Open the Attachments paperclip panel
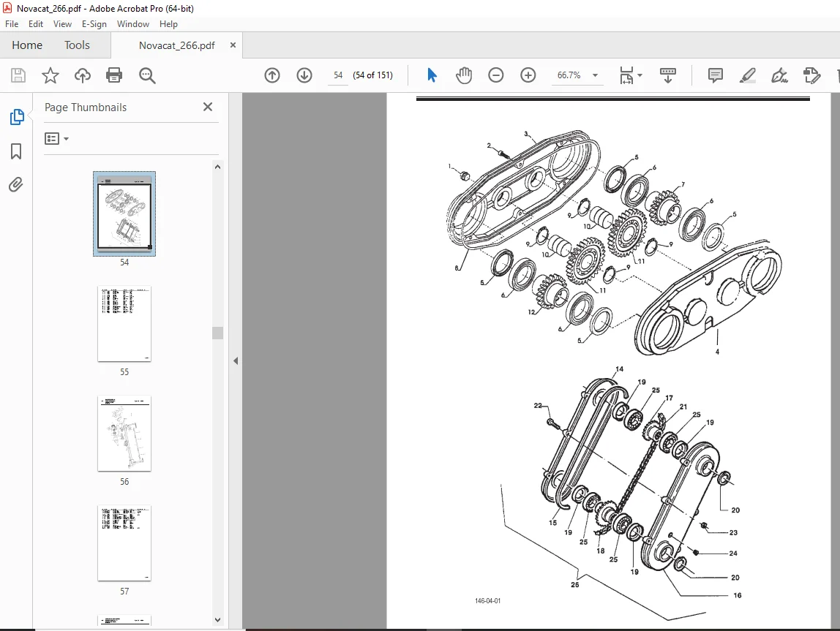This screenshot has height=631, width=840. (x=16, y=185)
